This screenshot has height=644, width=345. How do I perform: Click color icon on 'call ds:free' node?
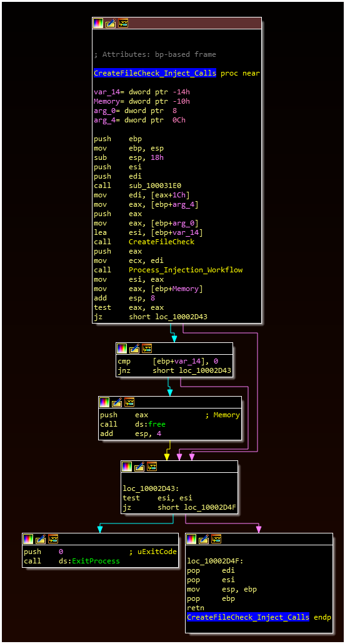104,402
